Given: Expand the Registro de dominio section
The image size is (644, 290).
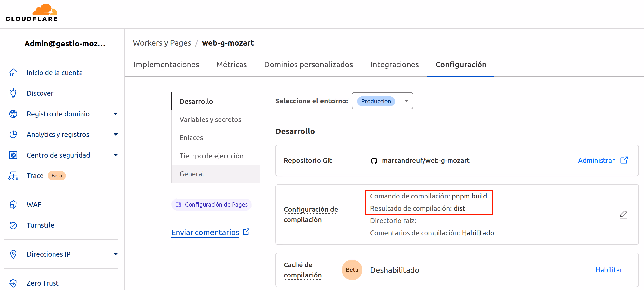Looking at the screenshot, I should [115, 114].
